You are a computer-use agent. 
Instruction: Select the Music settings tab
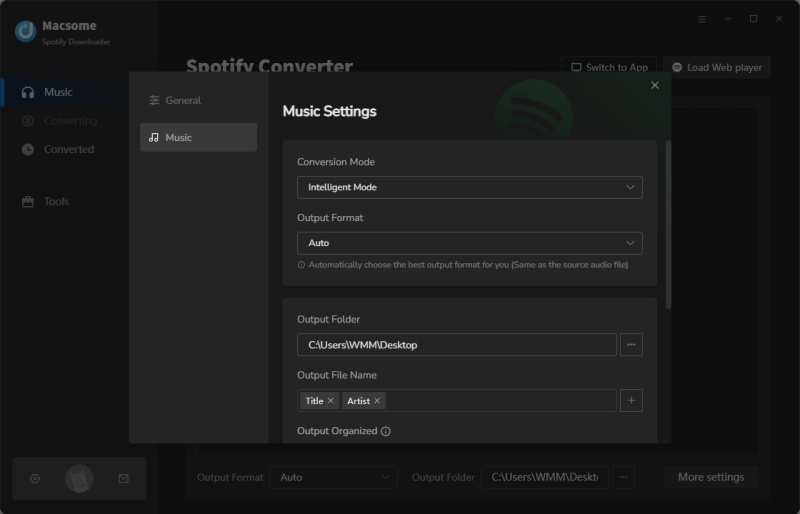[x=198, y=137]
